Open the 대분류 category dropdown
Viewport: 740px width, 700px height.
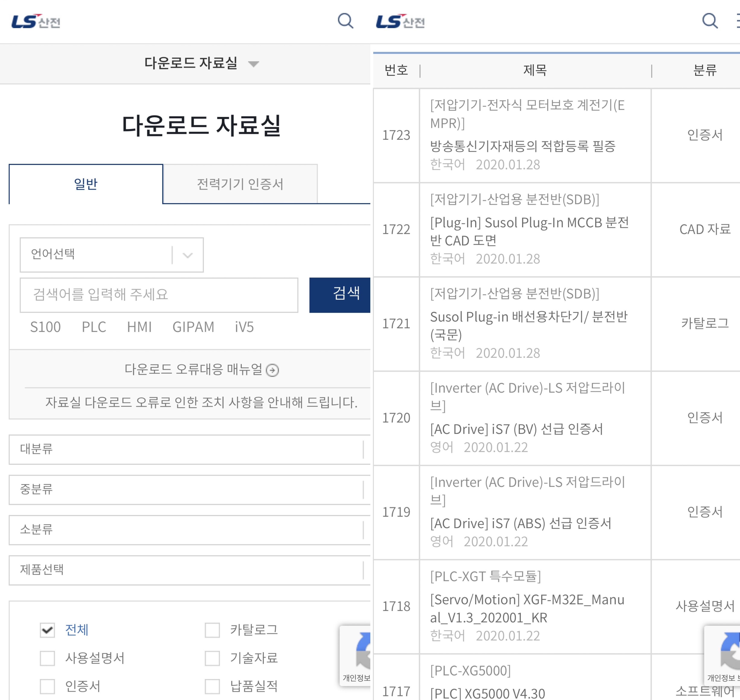[189, 449]
